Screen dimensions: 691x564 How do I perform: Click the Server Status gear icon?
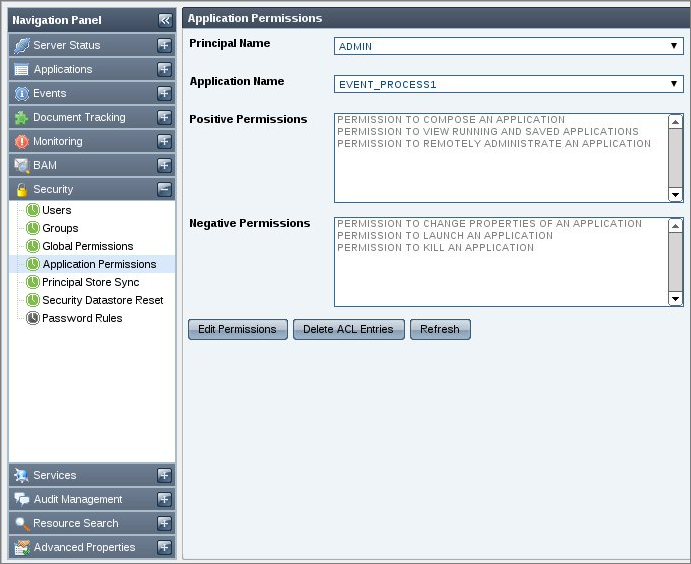tap(21, 45)
